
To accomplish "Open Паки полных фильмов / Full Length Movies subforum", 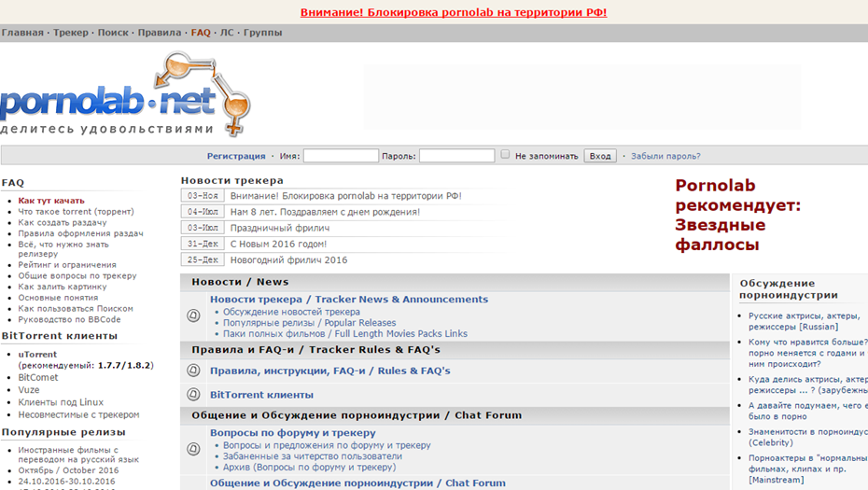I will tap(345, 334).
